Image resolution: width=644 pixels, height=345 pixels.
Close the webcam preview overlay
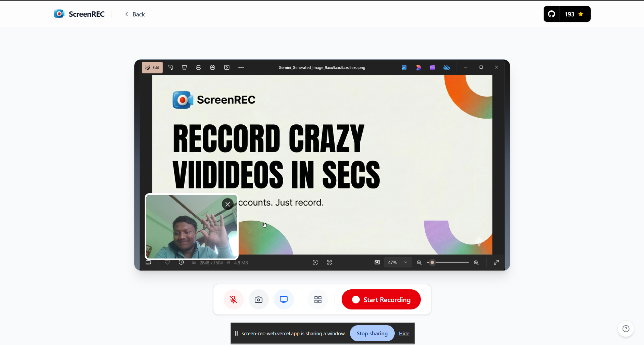point(227,204)
